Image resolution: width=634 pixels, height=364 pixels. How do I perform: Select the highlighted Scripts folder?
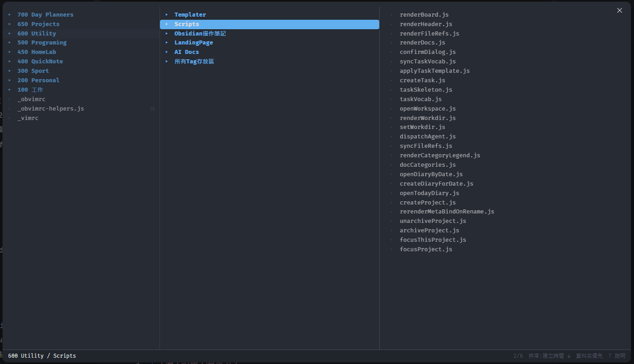270,24
